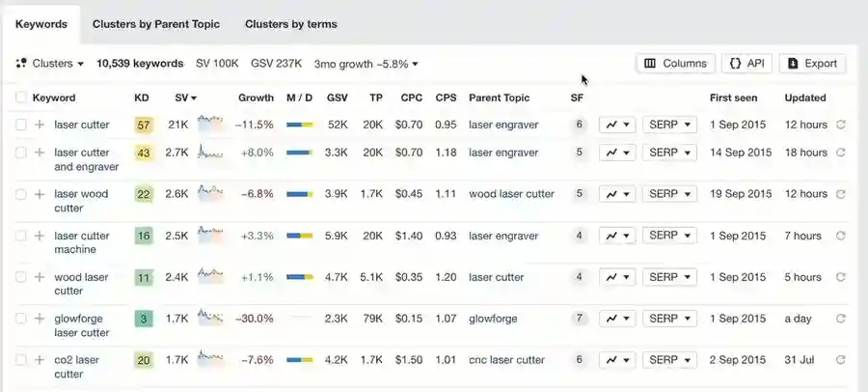Image resolution: width=868 pixels, height=392 pixels.
Task: Open parent topic glowforge
Action: [x=493, y=319]
